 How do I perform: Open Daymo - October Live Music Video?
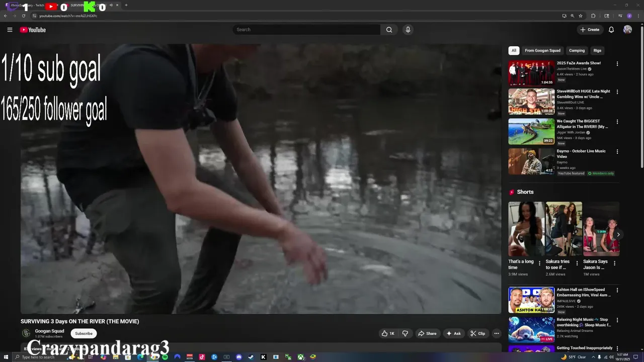tap(531, 161)
